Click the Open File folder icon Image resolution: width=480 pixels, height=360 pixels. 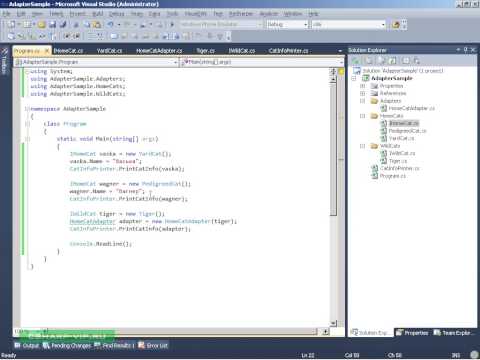[42, 25]
